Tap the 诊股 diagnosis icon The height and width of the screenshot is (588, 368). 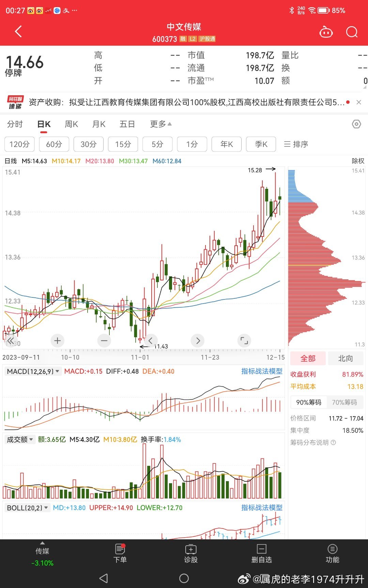click(191, 554)
